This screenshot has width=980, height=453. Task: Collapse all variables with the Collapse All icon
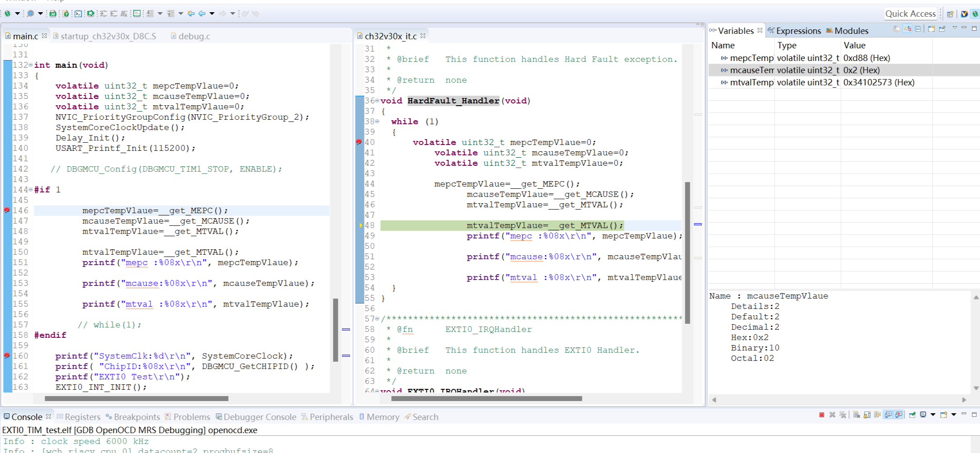click(x=918, y=29)
